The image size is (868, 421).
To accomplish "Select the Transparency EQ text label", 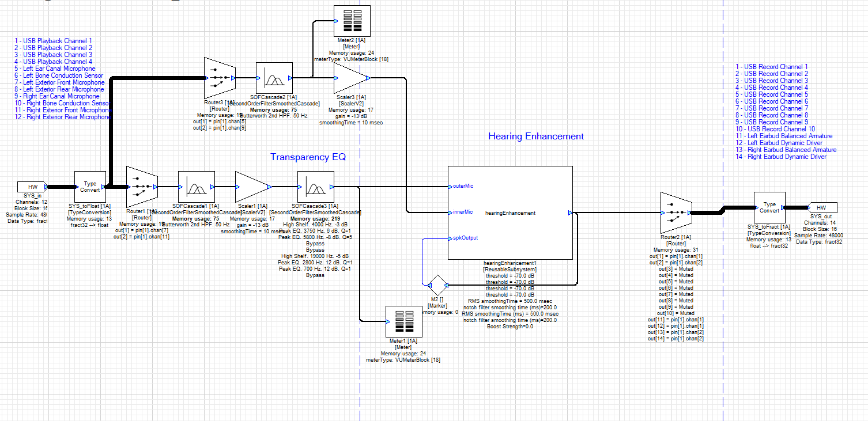I will pyautogui.click(x=308, y=157).
